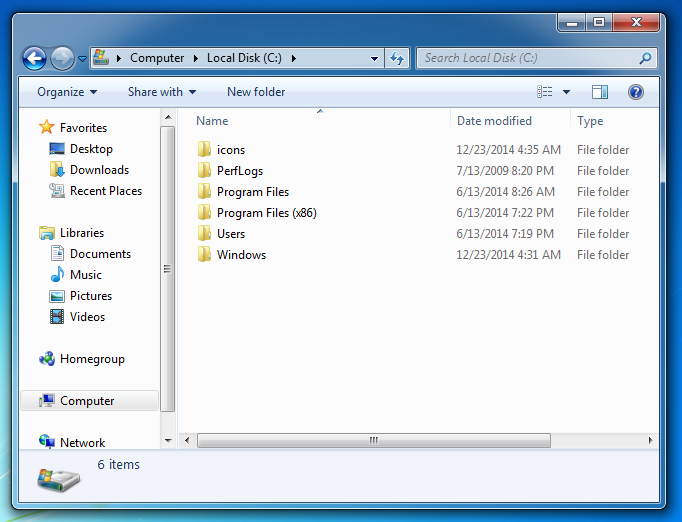Image resolution: width=682 pixels, height=522 pixels.
Task: Select Computer in the navigation pane
Action: [x=90, y=401]
